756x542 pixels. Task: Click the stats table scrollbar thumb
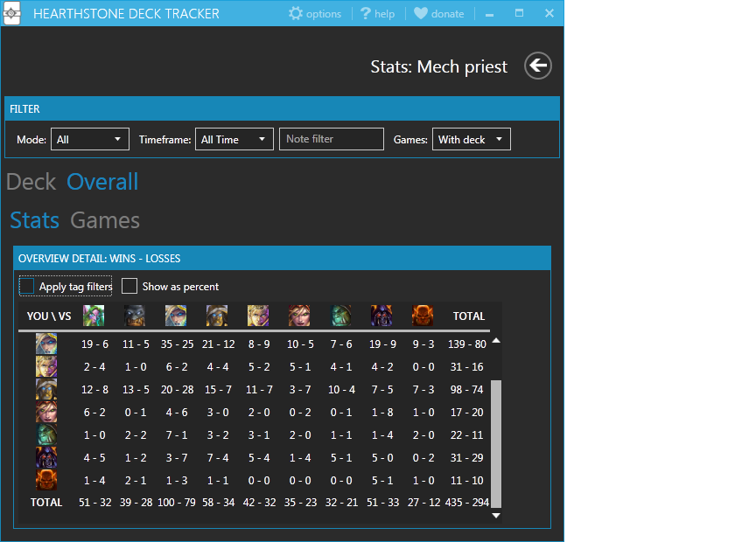coord(495,444)
